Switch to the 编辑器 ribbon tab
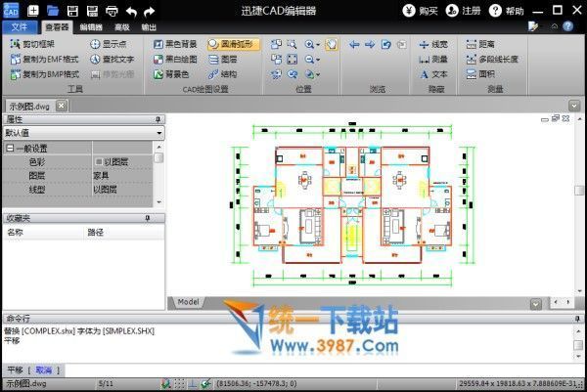This screenshot has width=587, height=392. click(x=91, y=27)
